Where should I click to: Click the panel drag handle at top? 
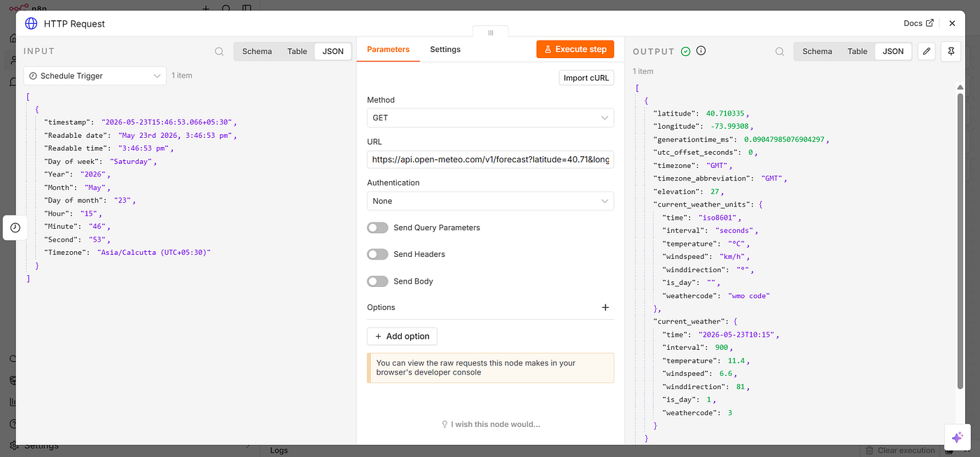tap(491, 32)
